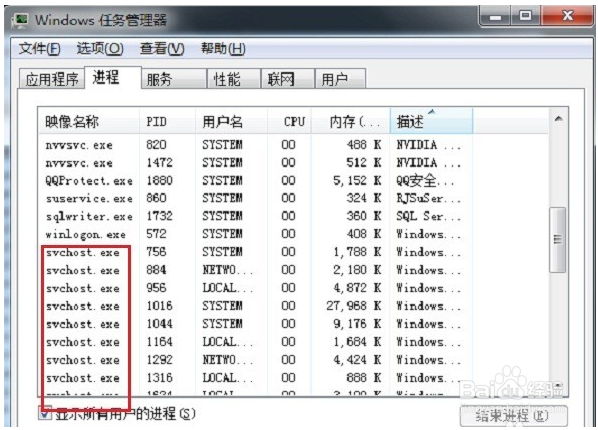Sort by 用户名 column header
Screen dimensions: 598x430
pyautogui.click(x=231, y=122)
